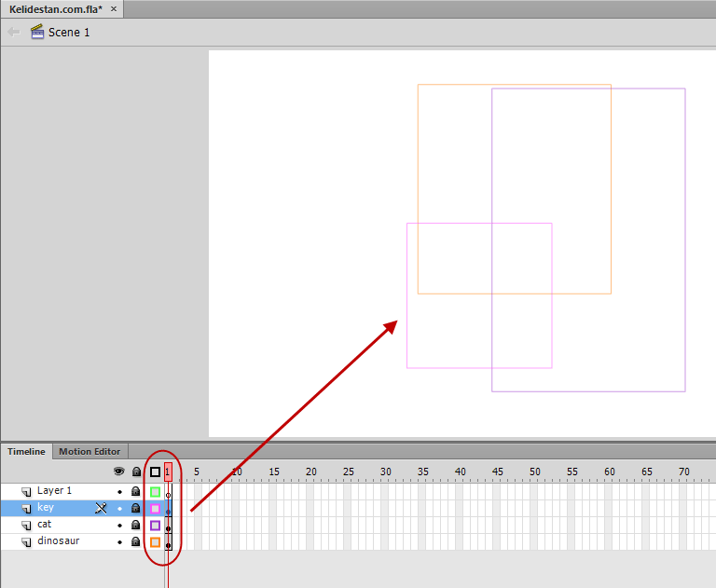The width and height of the screenshot is (716, 588).
Task: Click frame 30 on the timeline ruler
Action: pos(385,472)
